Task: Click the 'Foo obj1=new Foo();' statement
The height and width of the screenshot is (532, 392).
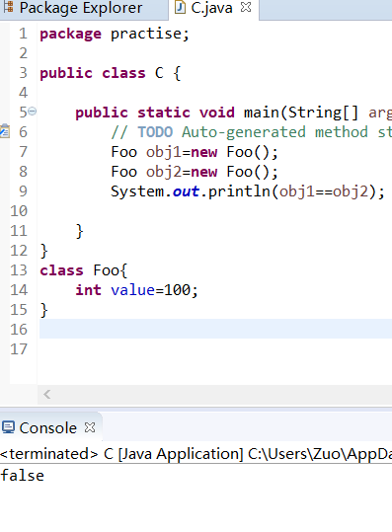Action: coord(195,152)
